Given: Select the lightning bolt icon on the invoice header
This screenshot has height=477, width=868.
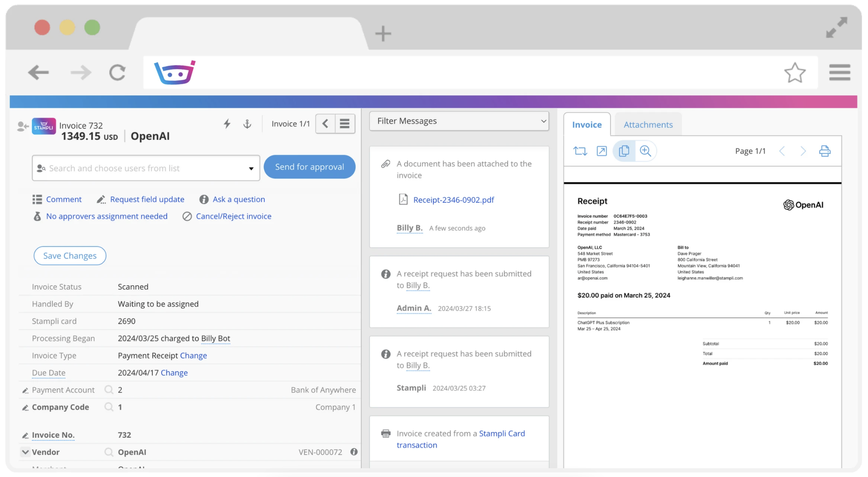Looking at the screenshot, I should [x=227, y=124].
